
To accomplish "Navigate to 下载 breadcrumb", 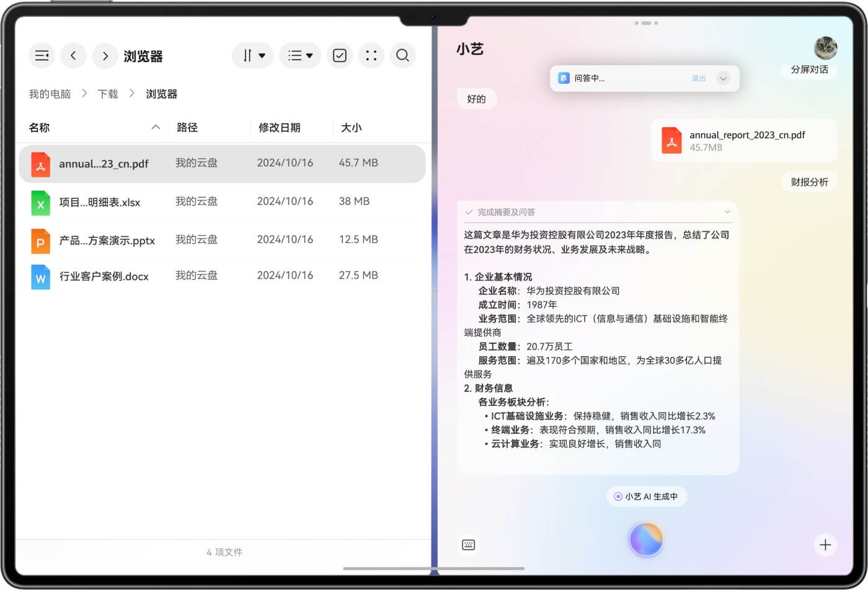I will click(108, 94).
